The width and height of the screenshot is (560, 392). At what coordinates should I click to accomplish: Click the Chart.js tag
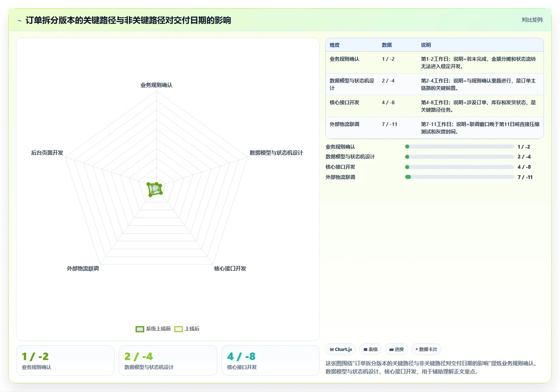pyautogui.click(x=341, y=349)
